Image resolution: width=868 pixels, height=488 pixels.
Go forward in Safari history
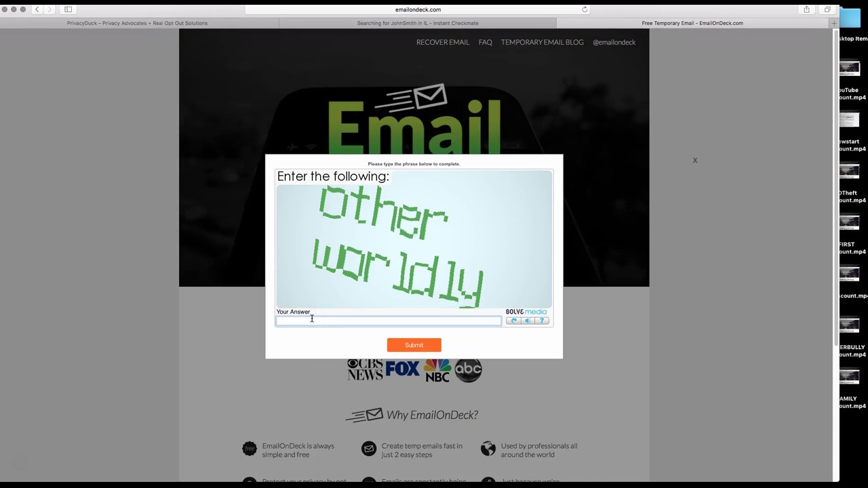(x=50, y=9)
